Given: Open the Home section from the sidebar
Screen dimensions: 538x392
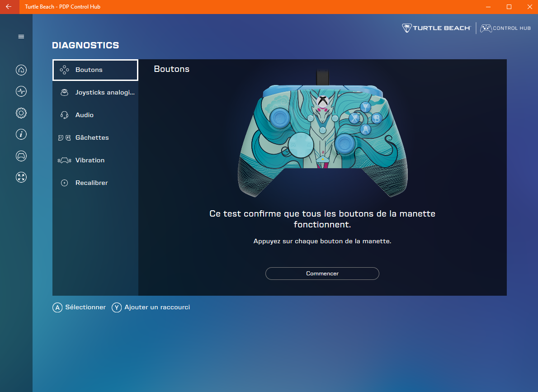Looking at the screenshot, I should click(x=21, y=70).
